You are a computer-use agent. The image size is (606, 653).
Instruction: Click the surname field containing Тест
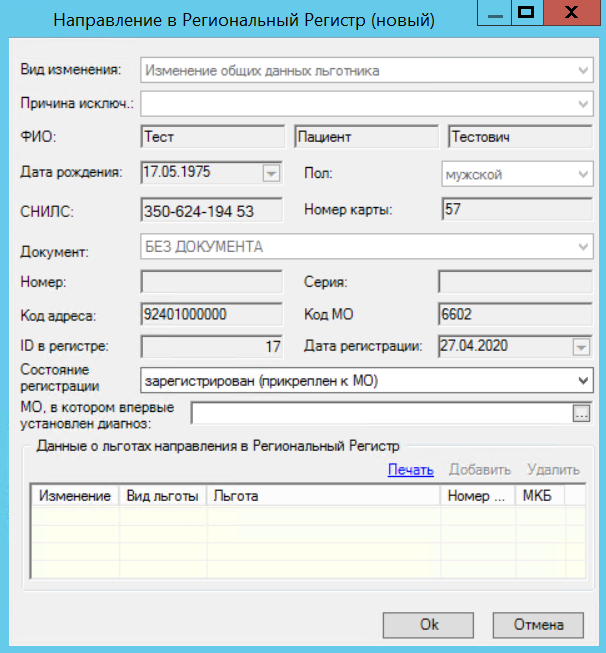click(x=212, y=137)
